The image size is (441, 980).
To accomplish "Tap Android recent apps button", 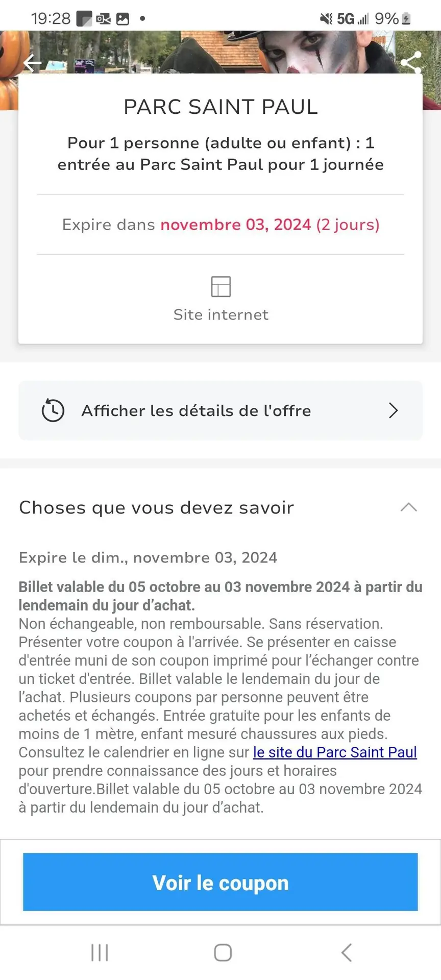I will point(100,952).
